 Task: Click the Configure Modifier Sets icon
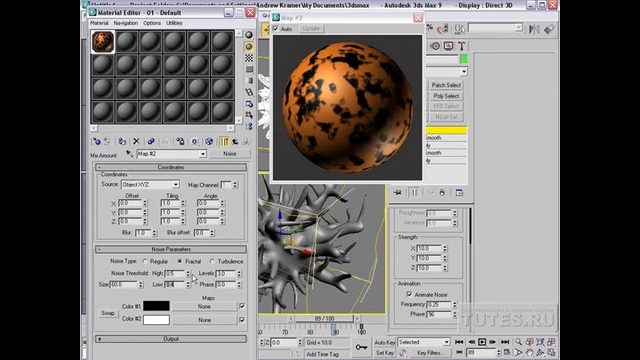pyautogui.click(x=459, y=193)
